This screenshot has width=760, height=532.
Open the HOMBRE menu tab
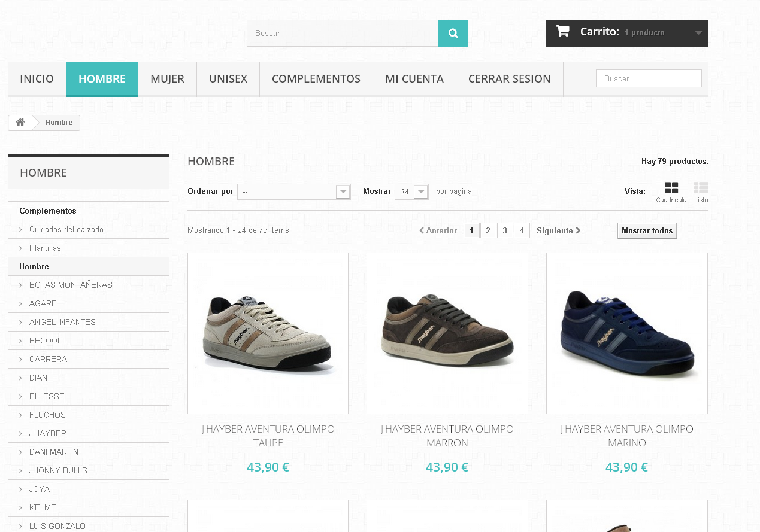click(x=102, y=79)
